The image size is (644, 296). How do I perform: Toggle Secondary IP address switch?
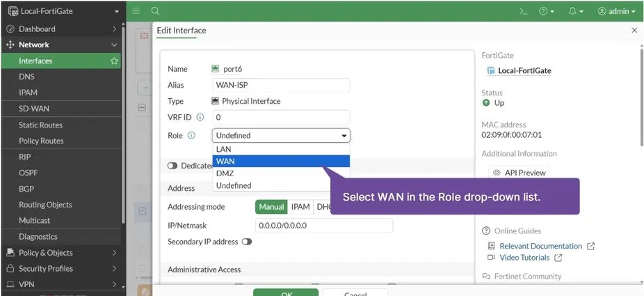tap(247, 242)
